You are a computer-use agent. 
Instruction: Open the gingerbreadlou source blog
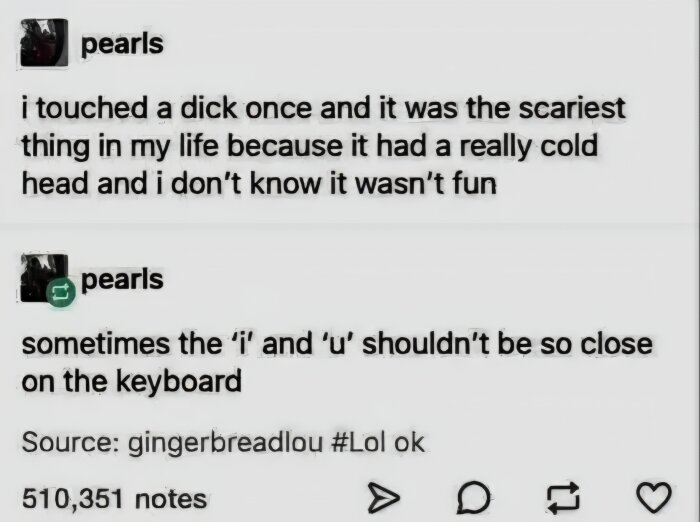pos(225,443)
